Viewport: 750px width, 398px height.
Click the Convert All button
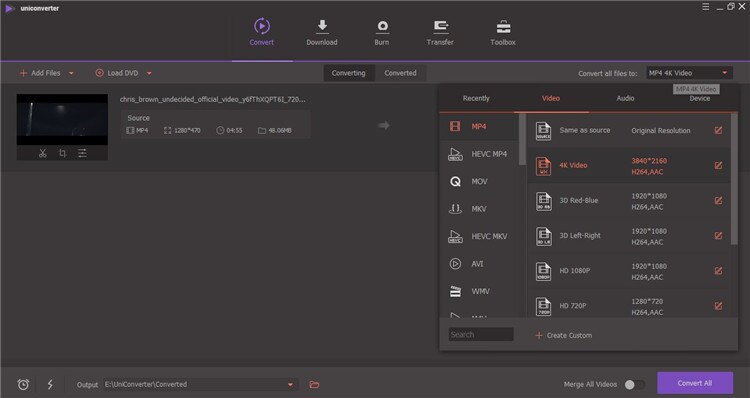click(695, 383)
